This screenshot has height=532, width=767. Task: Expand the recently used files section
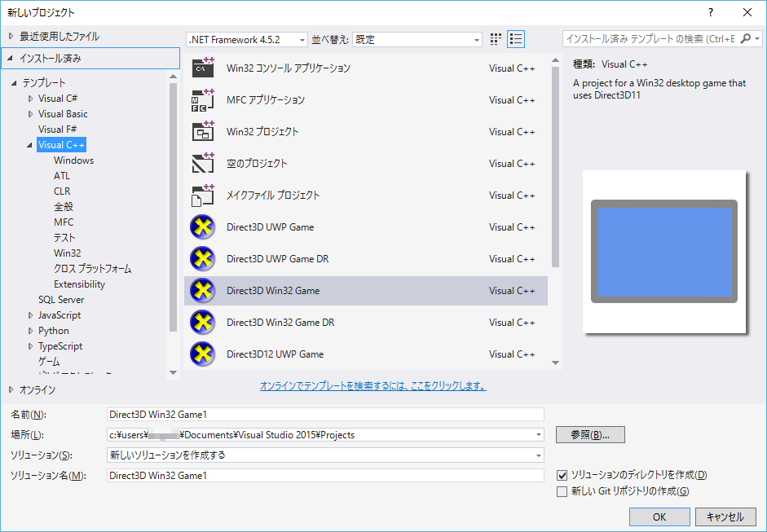11,36
